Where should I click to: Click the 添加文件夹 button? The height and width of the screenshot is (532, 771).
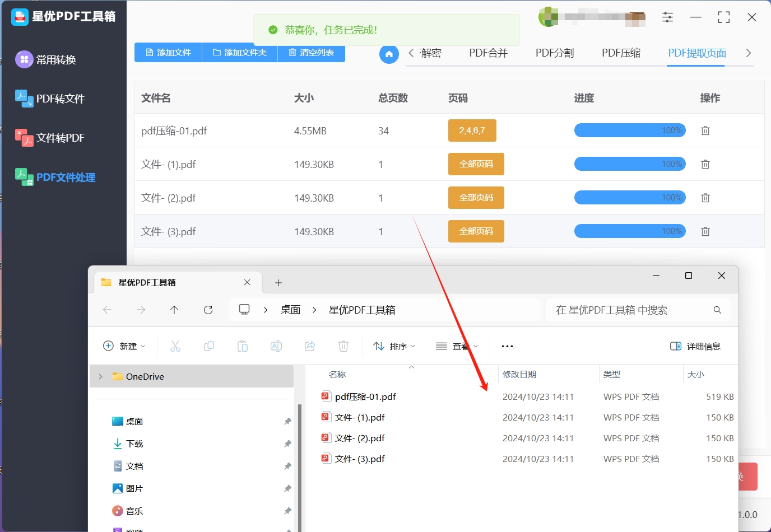(x=240, y=53)
